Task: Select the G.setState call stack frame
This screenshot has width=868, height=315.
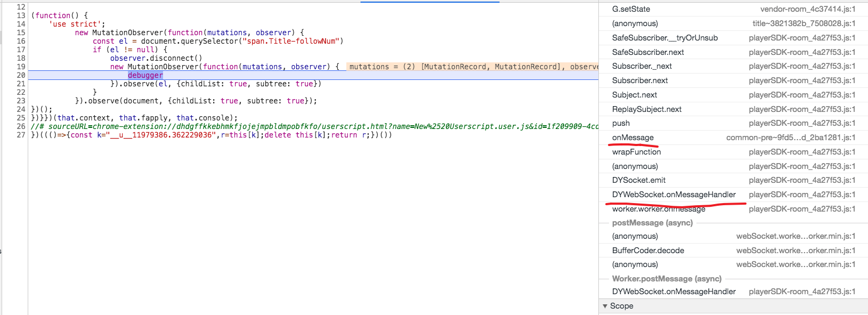Action: [631, 9]
